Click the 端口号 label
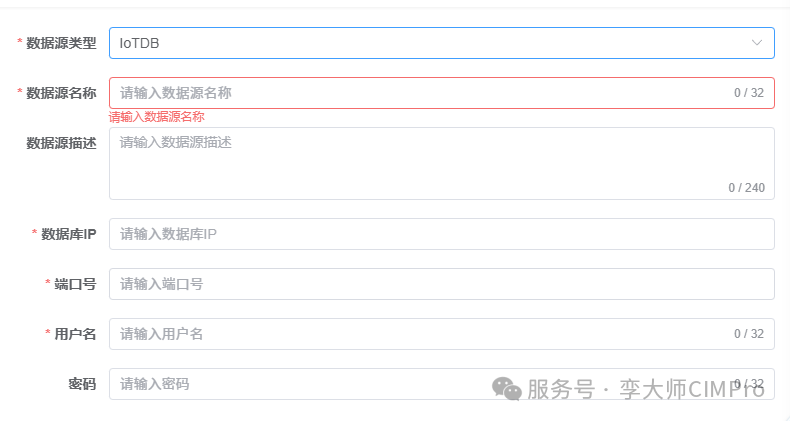Image resolution: width=790 pixels, height=421 pixels. tap(75, 285)
